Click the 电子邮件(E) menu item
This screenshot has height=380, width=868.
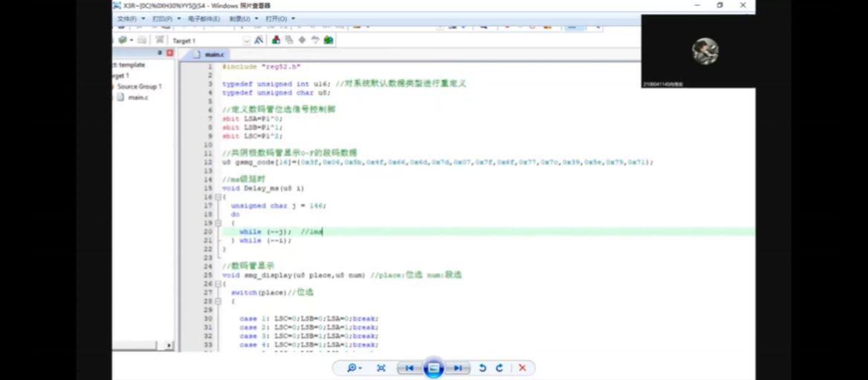coord(203,19)
